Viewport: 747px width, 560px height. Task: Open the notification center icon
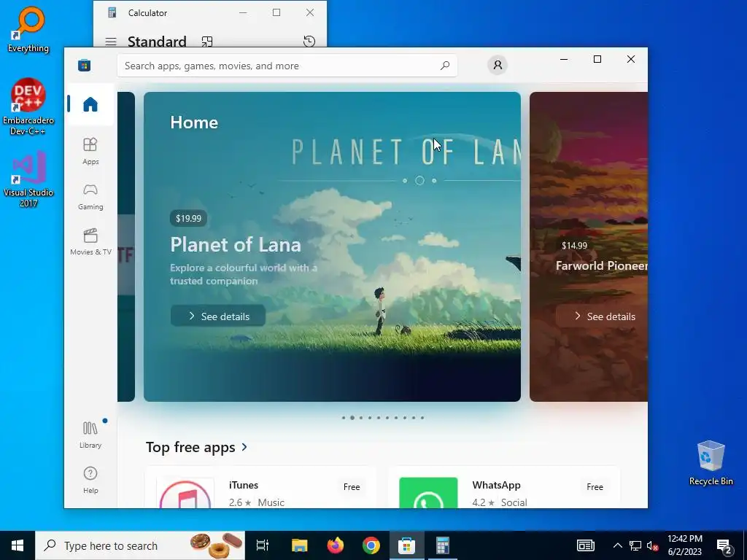coord(724,545)
